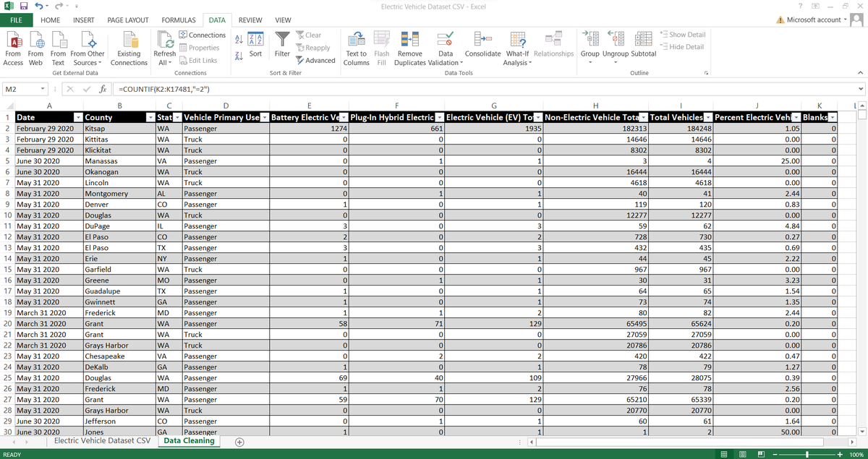Screen dimensions: 868x459
Task: Switch to the FORMULAS tab
Action: point(179,20)
